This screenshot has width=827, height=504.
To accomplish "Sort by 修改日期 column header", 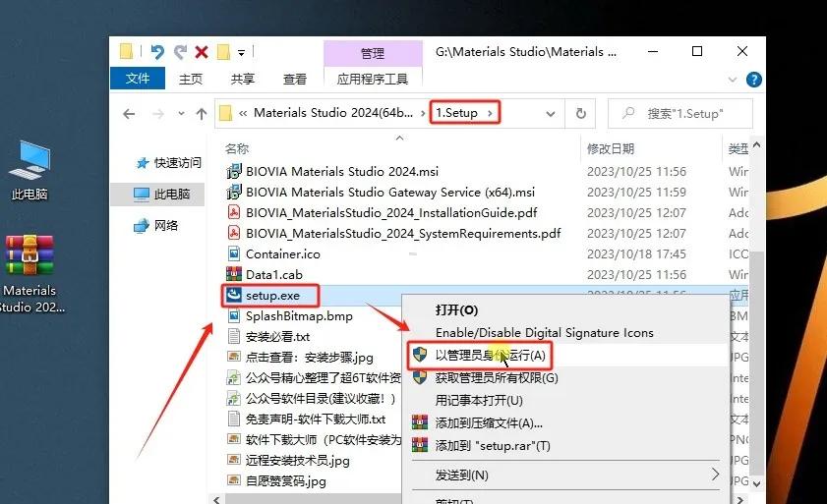I will (x=611, y=148).
